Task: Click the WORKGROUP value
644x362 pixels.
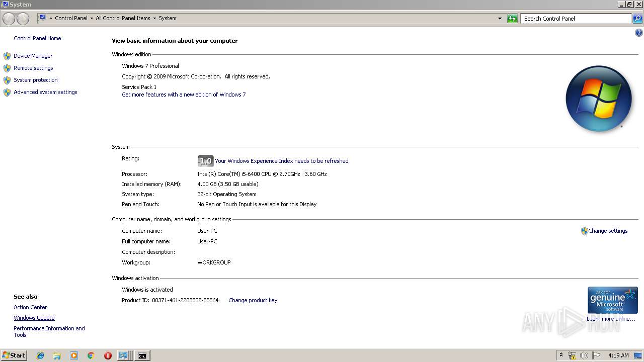Action: 214,262
